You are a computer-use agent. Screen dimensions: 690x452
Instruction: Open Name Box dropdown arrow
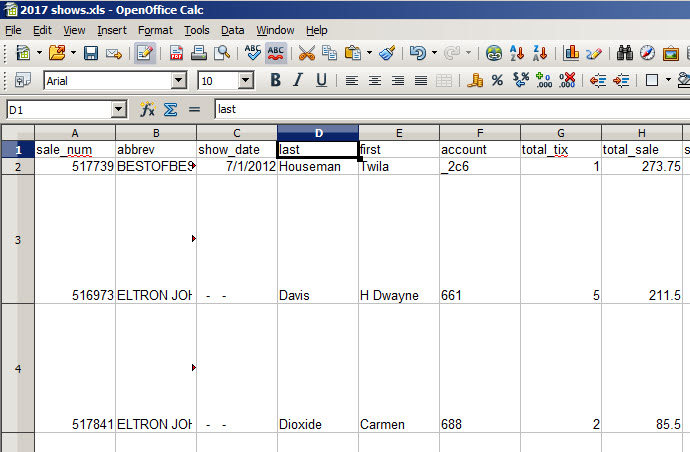118,109
